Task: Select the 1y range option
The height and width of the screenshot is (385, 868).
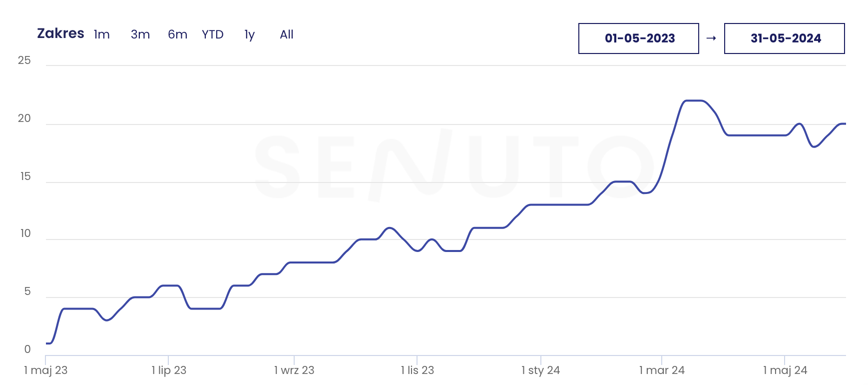Action: (250, 34)
